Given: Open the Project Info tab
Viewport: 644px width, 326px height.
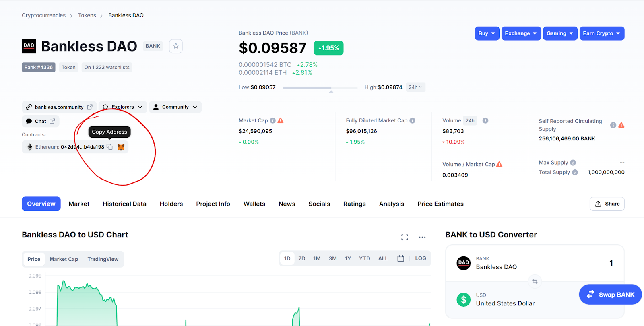Looking at the screenshot, I should (x=213, y=204).
